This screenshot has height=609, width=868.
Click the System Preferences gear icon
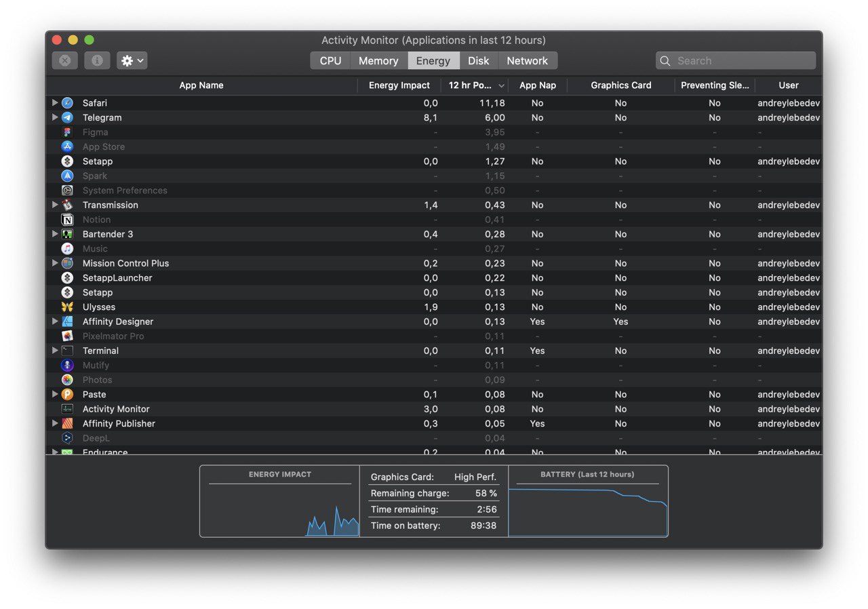[67, 191]
